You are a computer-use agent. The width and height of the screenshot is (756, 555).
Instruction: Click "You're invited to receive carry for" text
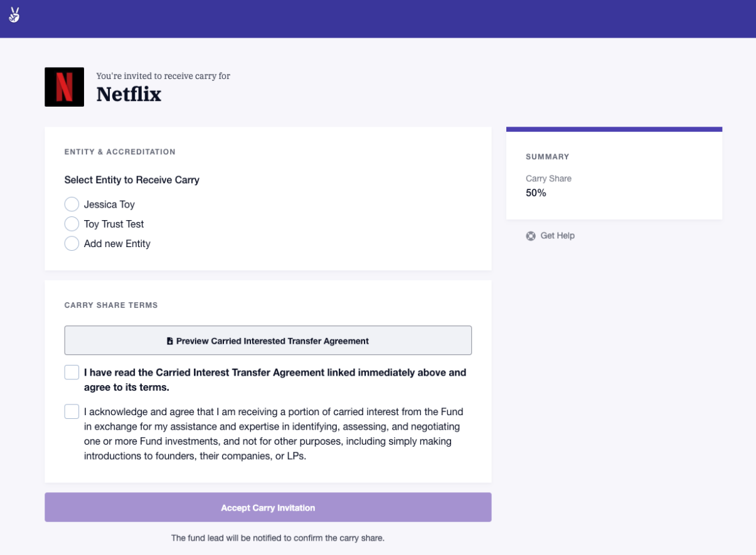[163, 76]
